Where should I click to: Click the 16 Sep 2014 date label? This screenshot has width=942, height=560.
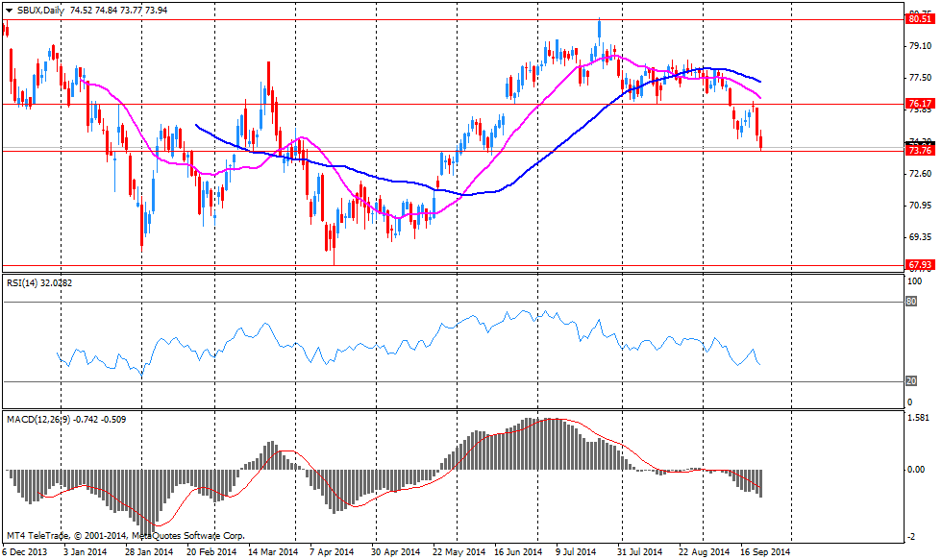[765, 552]
